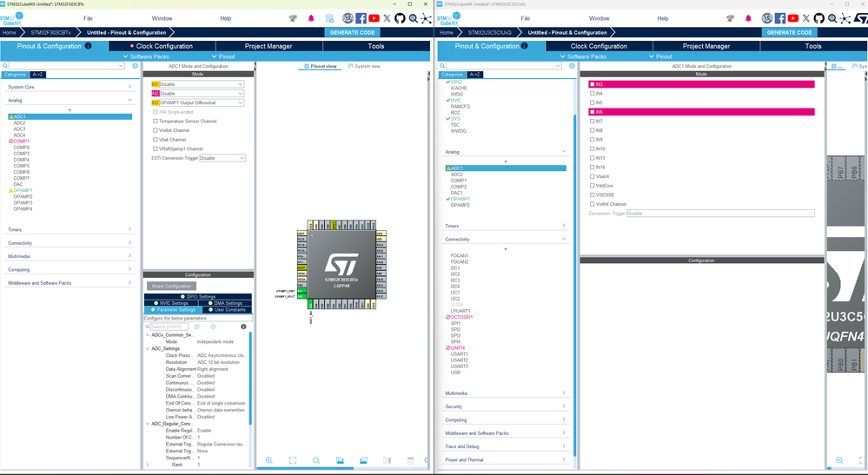The height and width of the screenshot is (475, 868).
Task: Click notification bell in left window
Action: click(x=311, y=18)
